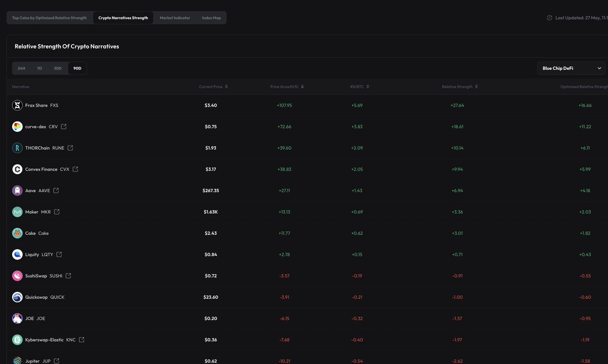Open external link icon next to KNC

coord(82,340)
